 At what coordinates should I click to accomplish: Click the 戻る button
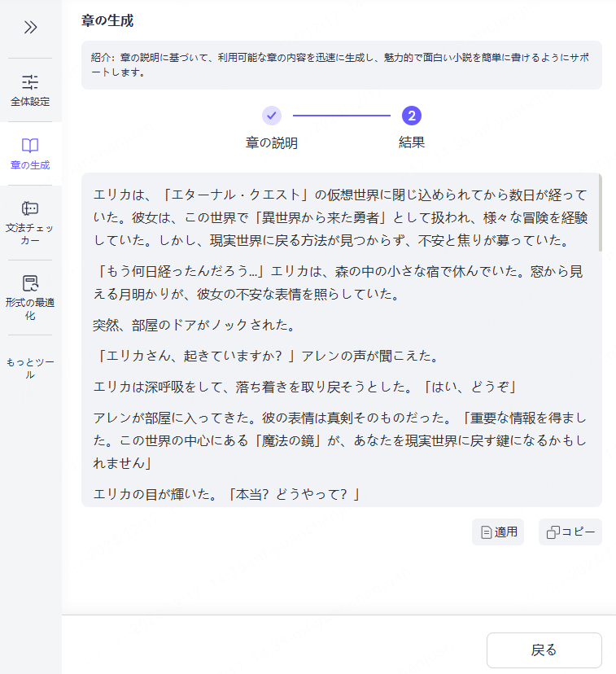(544, 650)
